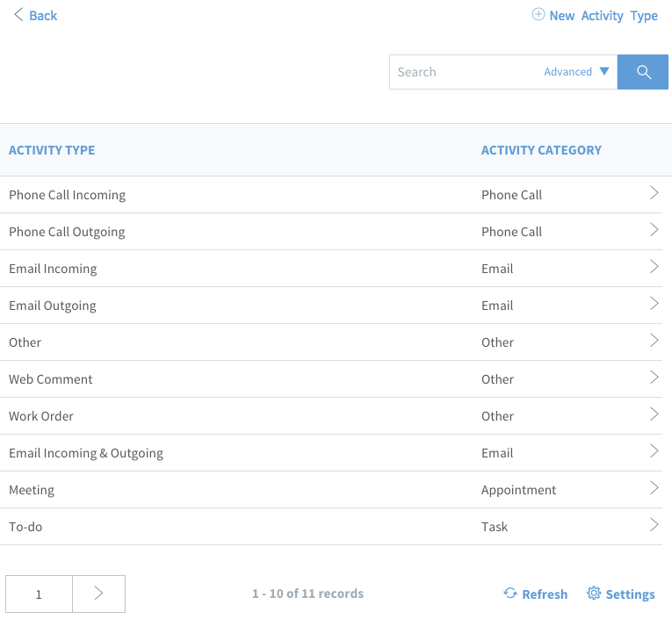Open the To-do row chevron
Viewport: 672px width, 619px height.
tap(654, 525)
